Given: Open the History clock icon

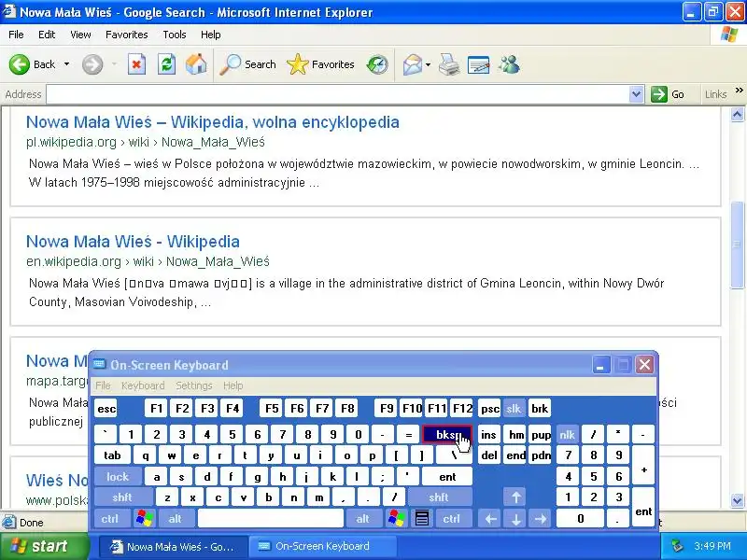Looking at the screenshot, I should (x=377, y=64).
